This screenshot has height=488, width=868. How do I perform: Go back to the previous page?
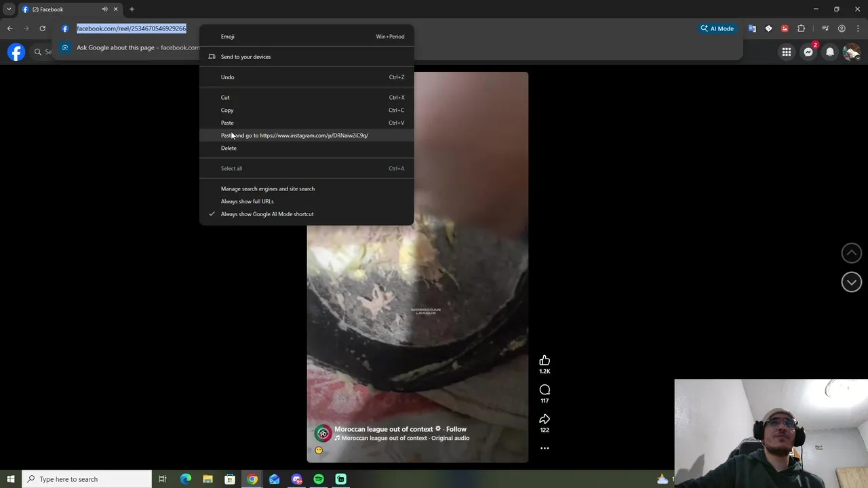(9, 28)
